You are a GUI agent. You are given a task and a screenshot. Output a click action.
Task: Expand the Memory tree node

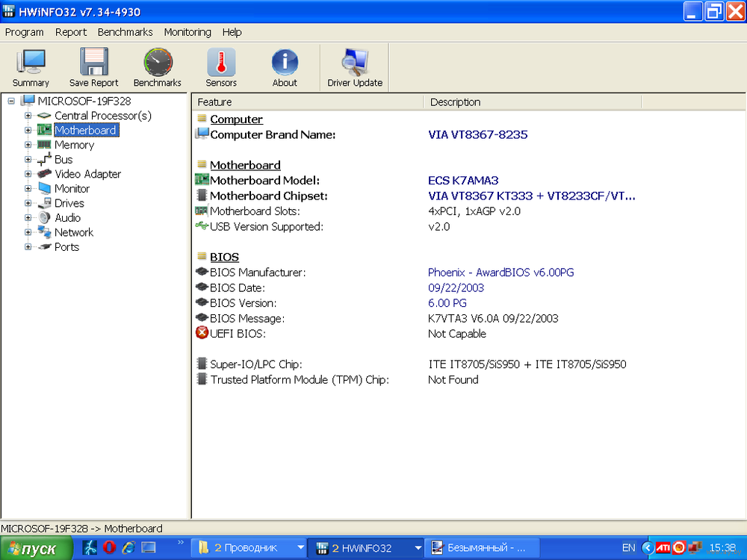pyautogui.click(x=28, y=145)
